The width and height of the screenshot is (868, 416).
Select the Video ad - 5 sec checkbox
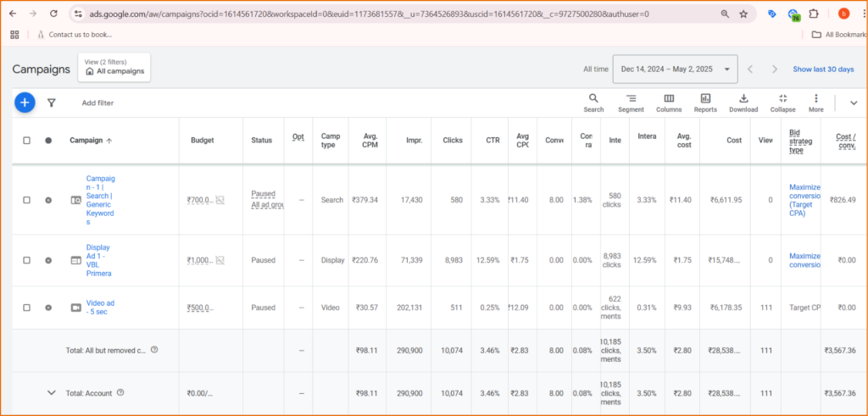coord(26,308)
